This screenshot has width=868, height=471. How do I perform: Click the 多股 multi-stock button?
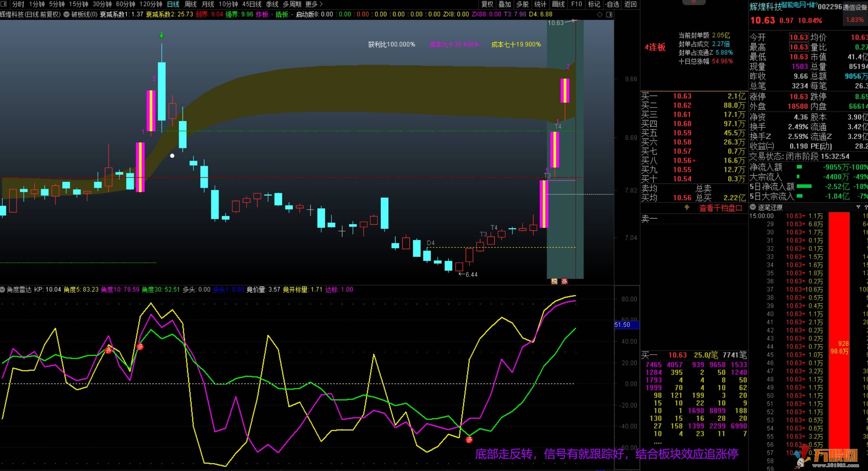(x=523, y=4)
